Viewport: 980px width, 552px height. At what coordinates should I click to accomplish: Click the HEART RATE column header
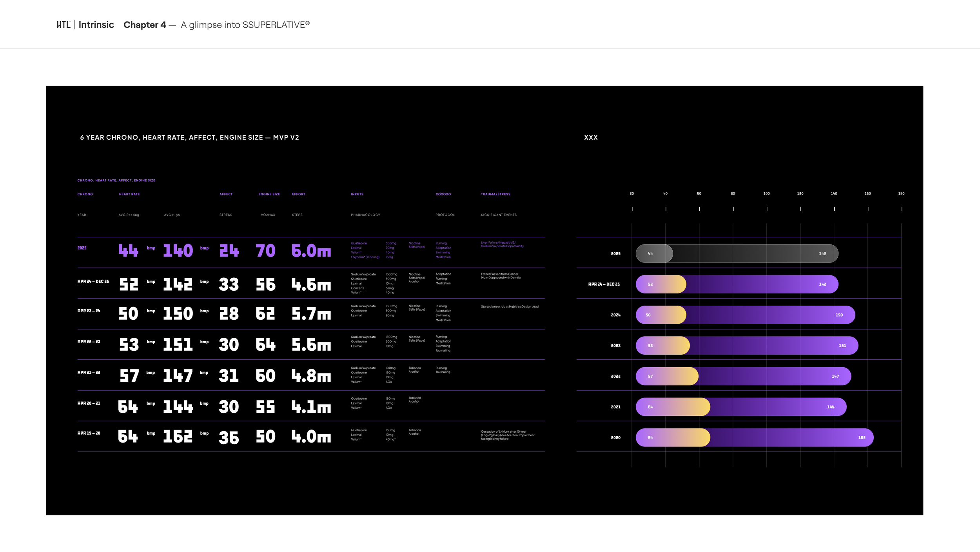129,194
